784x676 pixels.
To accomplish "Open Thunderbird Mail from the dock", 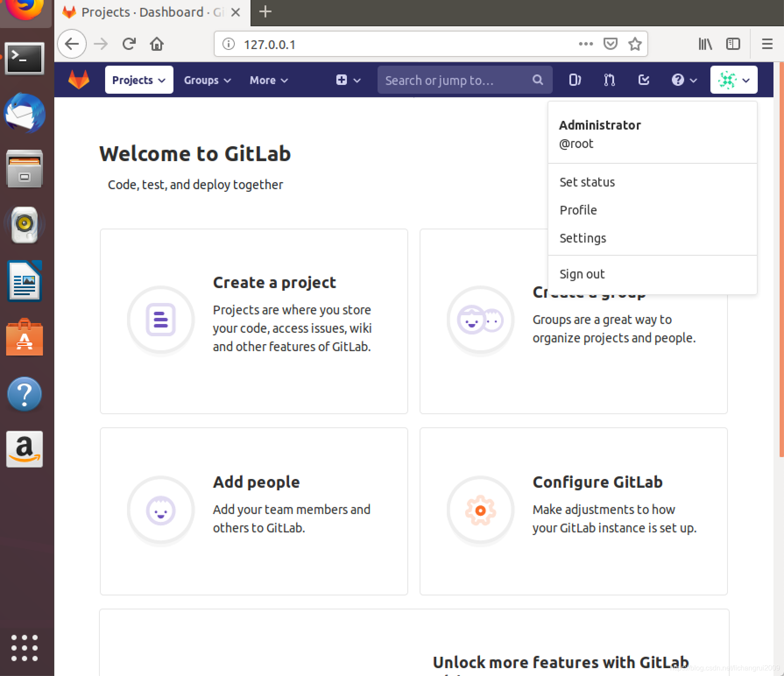I will coord(25,113).
